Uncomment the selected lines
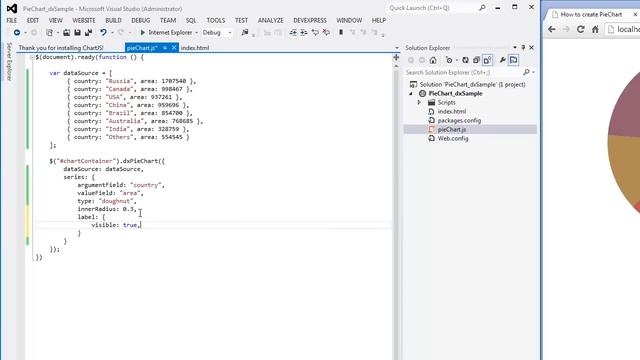This screenshot has height=360, width=640. pyautogui.click(x=326, y=32)
